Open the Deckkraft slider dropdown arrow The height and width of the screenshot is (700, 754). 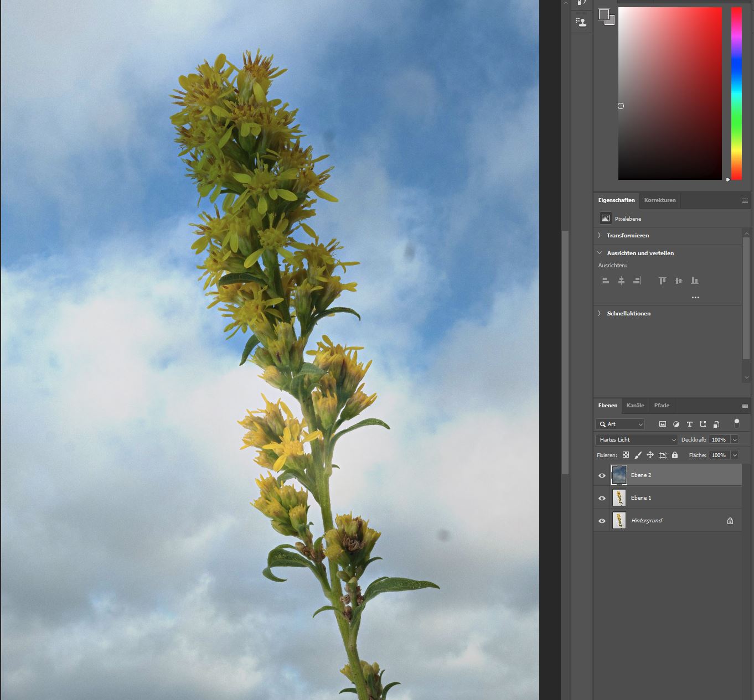(x=735, y=439)
